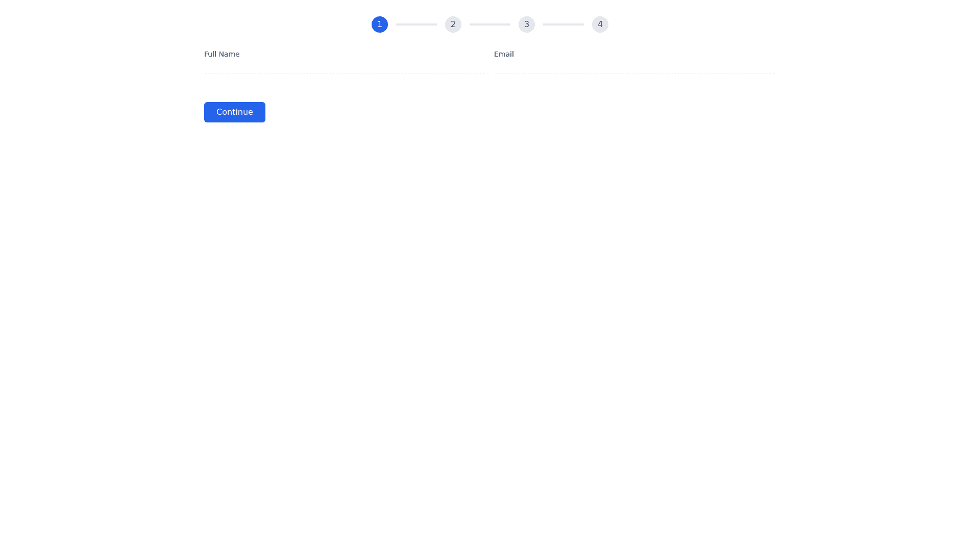Jump to step 2 in the progress stepper

[453, 24]
